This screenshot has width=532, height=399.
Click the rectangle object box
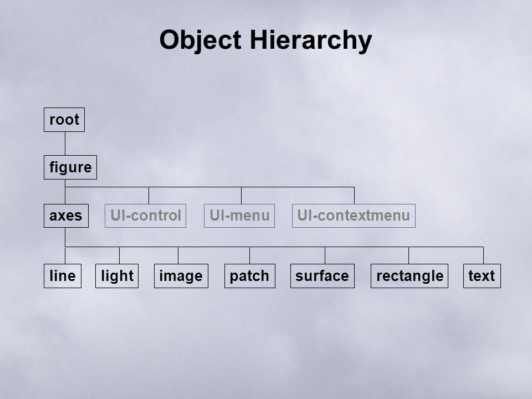click(410, 276)
